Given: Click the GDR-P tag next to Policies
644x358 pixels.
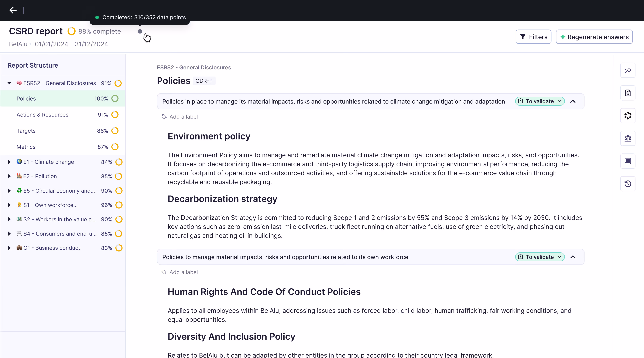Looking at the screenshot, I should pos(204,81).
